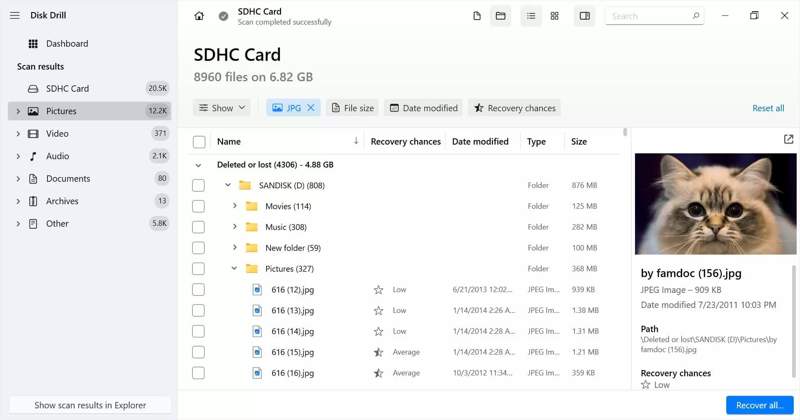The height and width of the screenshot is (420, 800).
Task: Check the 616 (14).jpg checkbox
Action: [198, 331]
